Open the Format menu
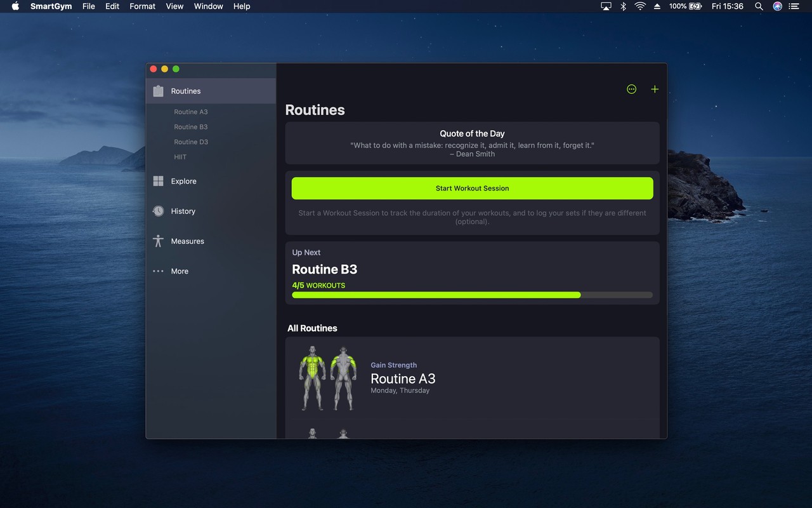The height and width of the screenshot is (508, 812). [x=142, y=6]
